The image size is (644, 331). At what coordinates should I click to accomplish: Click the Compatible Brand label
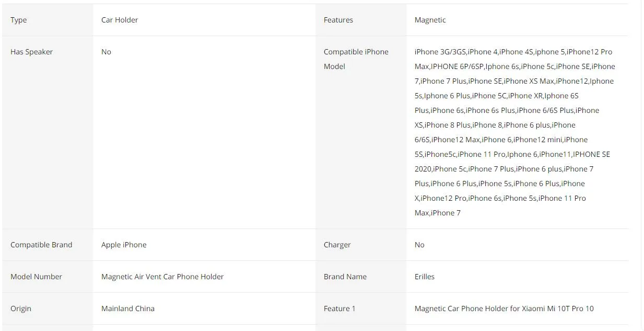point(41,245)
